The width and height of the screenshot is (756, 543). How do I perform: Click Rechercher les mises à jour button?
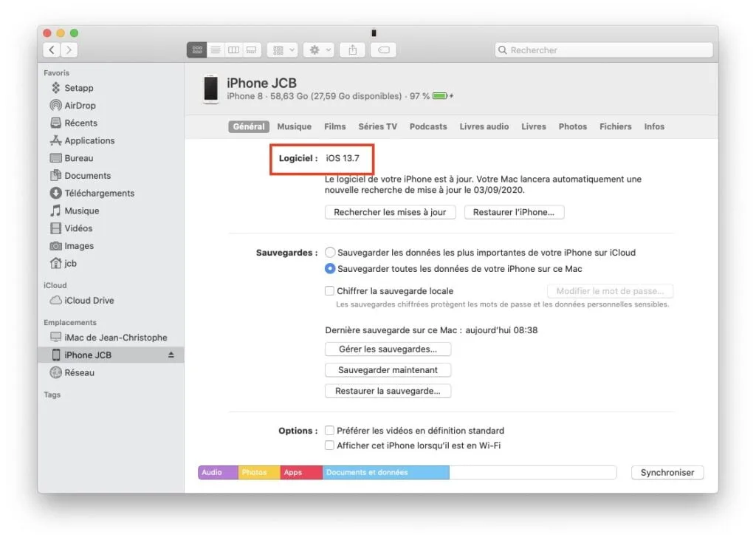tap(390, 212)
